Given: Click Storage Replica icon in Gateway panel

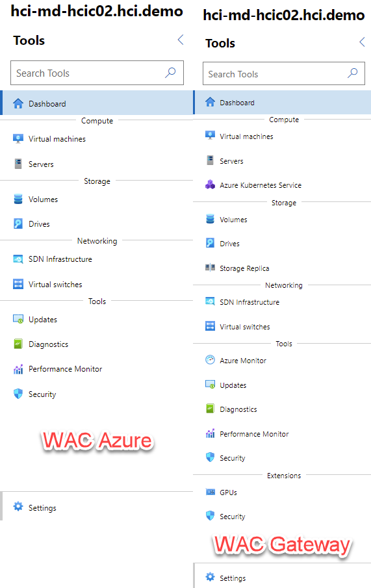Looking at the screenshot, I should 210,268.
